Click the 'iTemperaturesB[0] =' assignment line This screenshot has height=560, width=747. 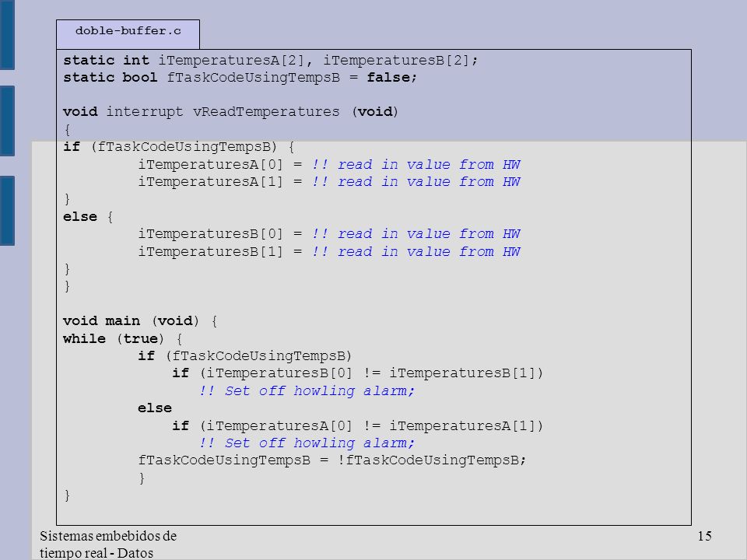tap(329, 234)
